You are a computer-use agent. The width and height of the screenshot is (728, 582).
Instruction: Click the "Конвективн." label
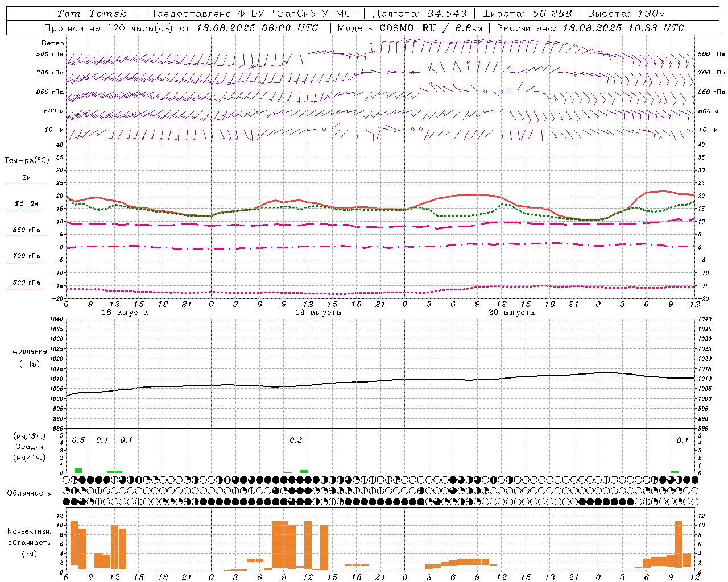coord(30,531)
